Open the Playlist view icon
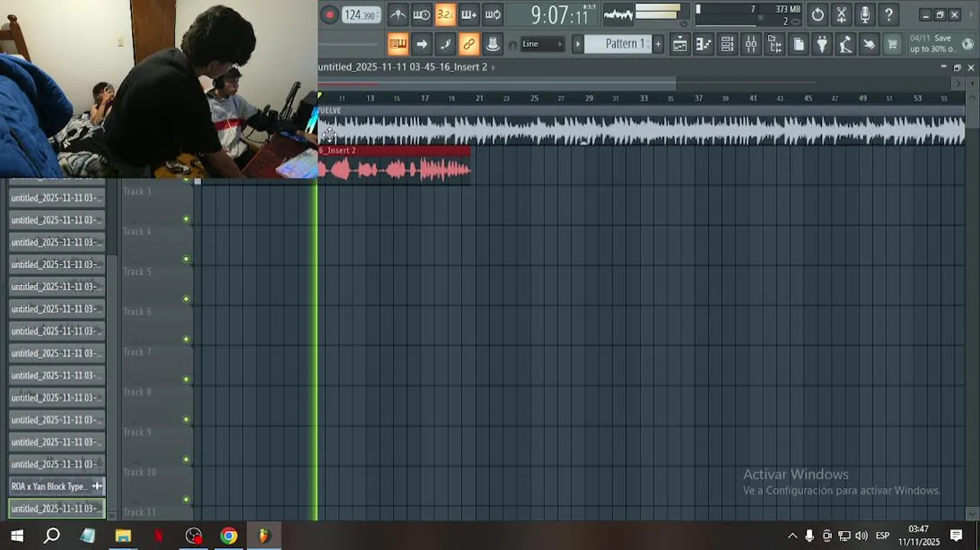Viewport: 980px width, 550px height. 679,44
